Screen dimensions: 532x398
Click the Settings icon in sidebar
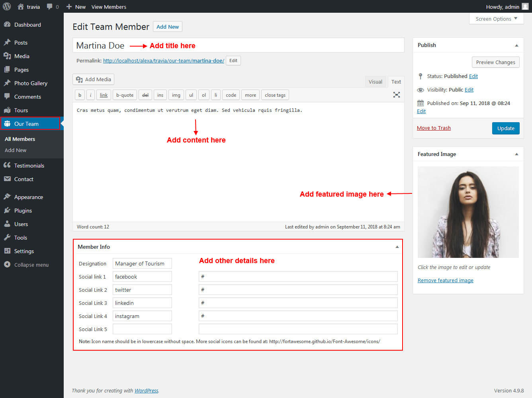pos(7,251)
